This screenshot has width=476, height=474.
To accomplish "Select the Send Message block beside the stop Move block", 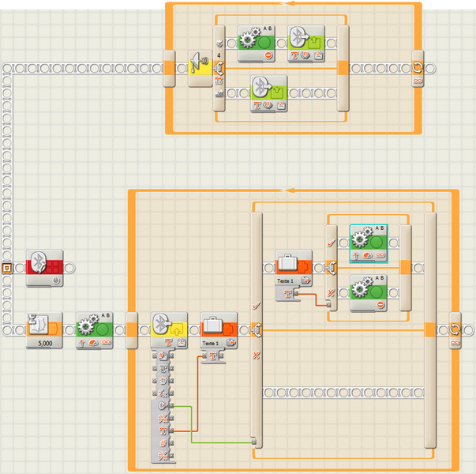I will [x=305, y=43].
